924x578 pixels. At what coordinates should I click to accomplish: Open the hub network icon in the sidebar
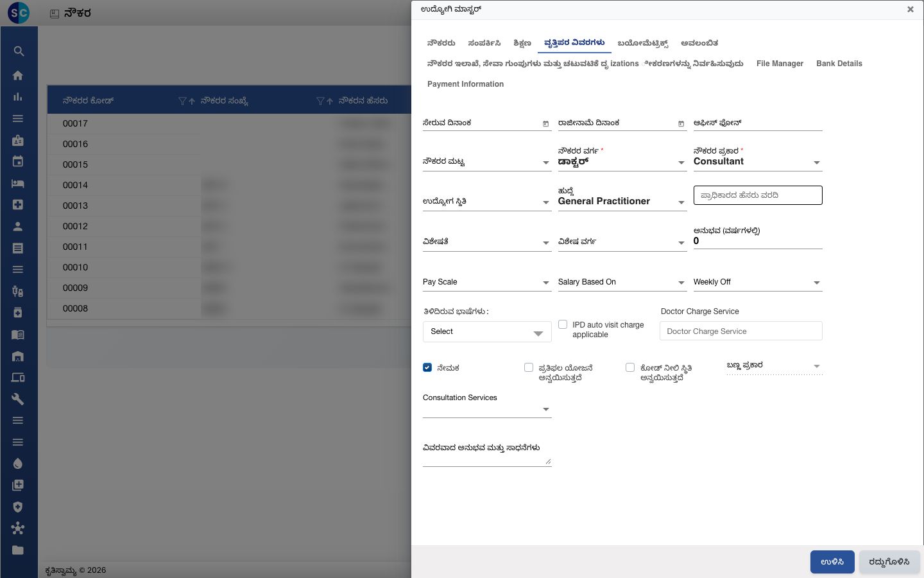[x=18, y=529]
